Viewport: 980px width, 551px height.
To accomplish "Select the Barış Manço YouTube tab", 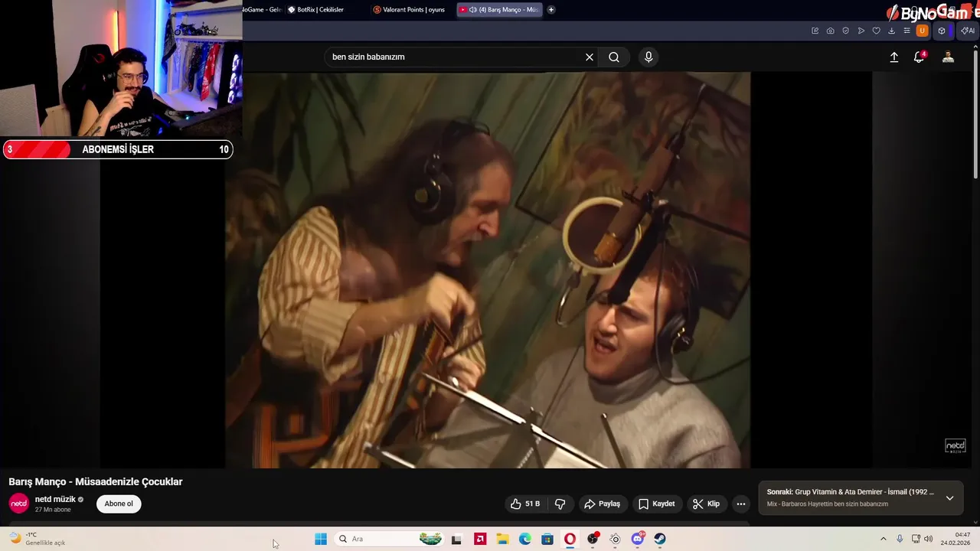I will tap(500, 10).
